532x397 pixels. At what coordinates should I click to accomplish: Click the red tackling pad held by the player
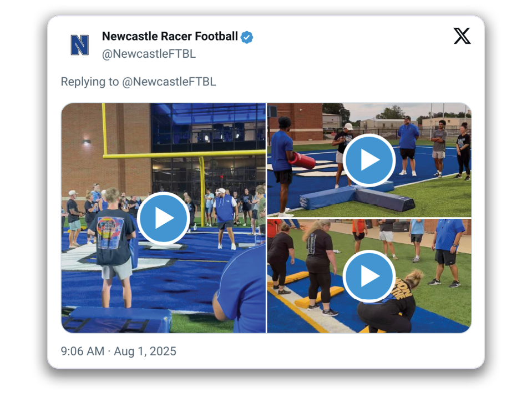[x=301, y=160]
